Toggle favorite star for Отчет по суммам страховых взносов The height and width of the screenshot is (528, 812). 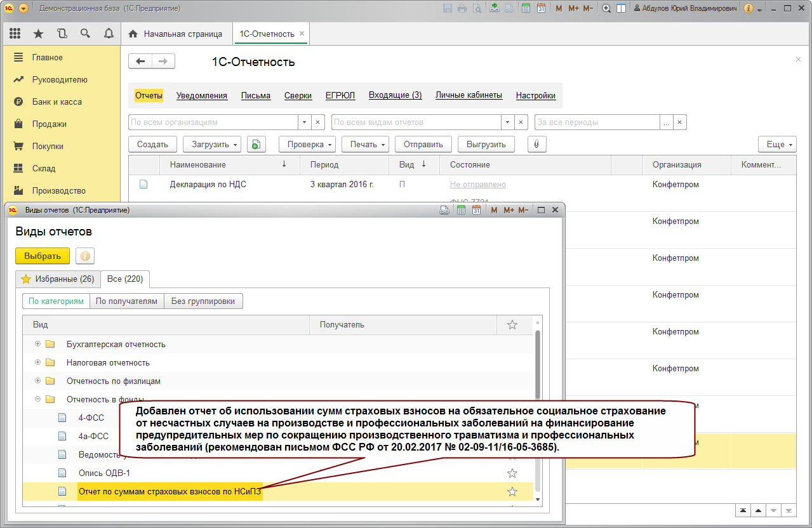pyautogui.click(x=512, y=492)
